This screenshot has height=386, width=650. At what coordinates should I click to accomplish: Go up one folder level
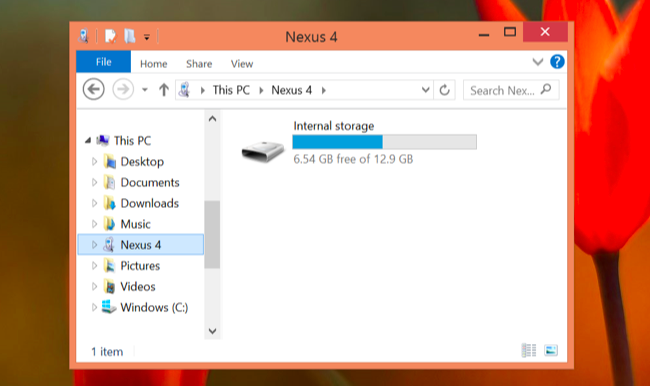tap(164, 90)
